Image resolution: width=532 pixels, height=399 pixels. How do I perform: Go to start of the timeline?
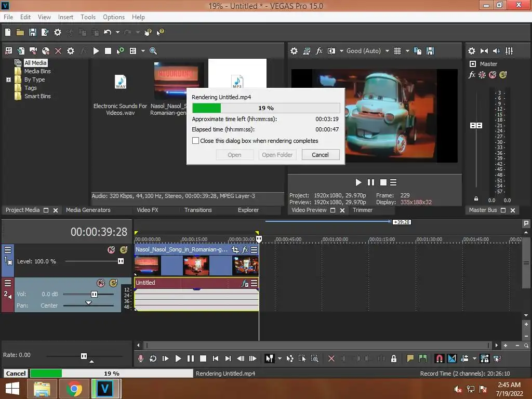tap(216, 358)
